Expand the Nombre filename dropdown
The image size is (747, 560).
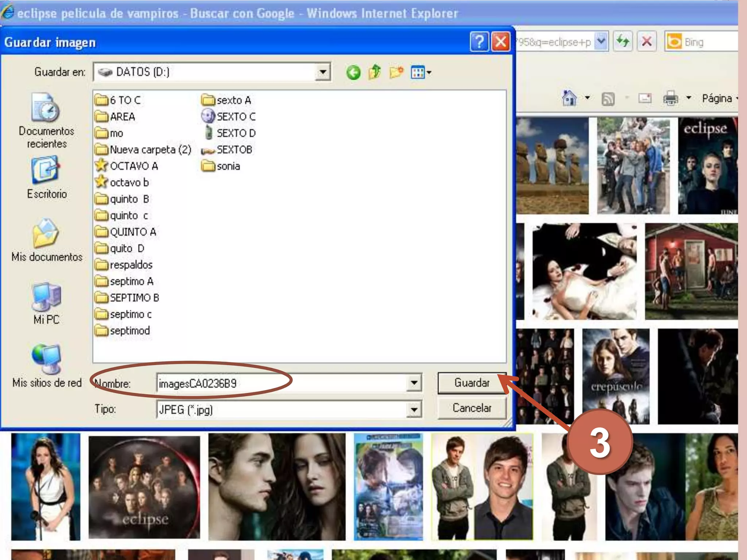coord(414,383)
